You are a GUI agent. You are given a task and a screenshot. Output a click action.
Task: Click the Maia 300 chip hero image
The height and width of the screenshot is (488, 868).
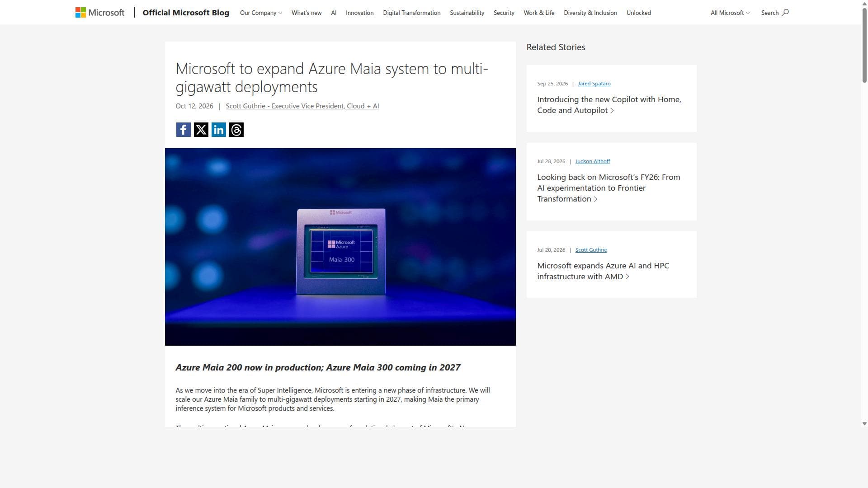(x=340, y=247)
